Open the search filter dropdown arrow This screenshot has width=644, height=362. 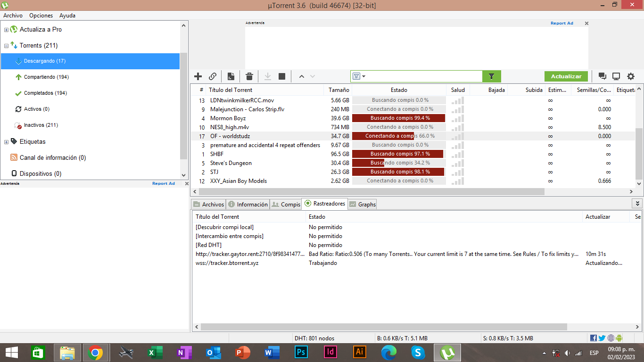pyautogui.click(x=364, y=76)
